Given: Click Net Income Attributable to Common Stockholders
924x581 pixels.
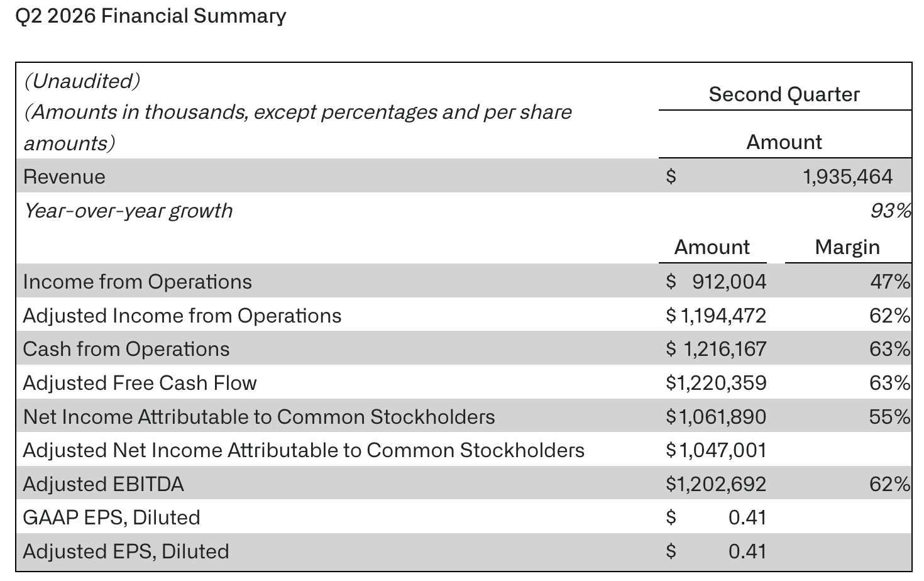Looking at the screenshot, I should point(259,418).
